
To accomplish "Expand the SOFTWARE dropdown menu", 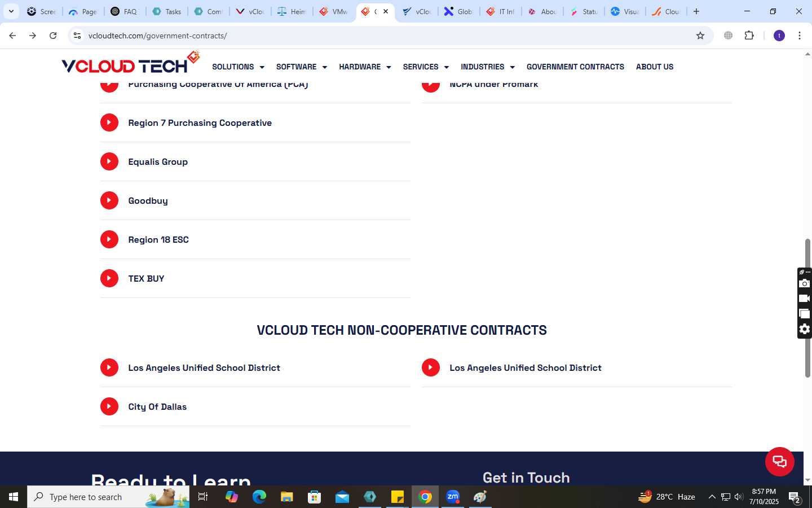I will 302,67.
